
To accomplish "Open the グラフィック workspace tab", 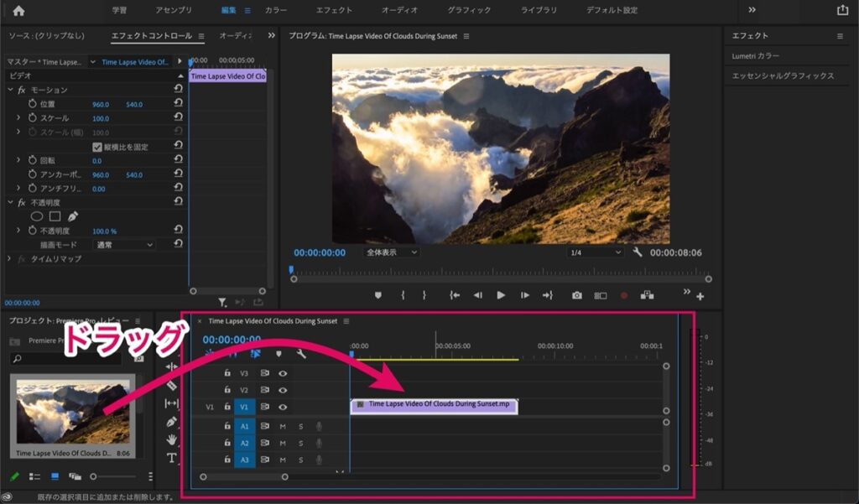I will point(469,10).
